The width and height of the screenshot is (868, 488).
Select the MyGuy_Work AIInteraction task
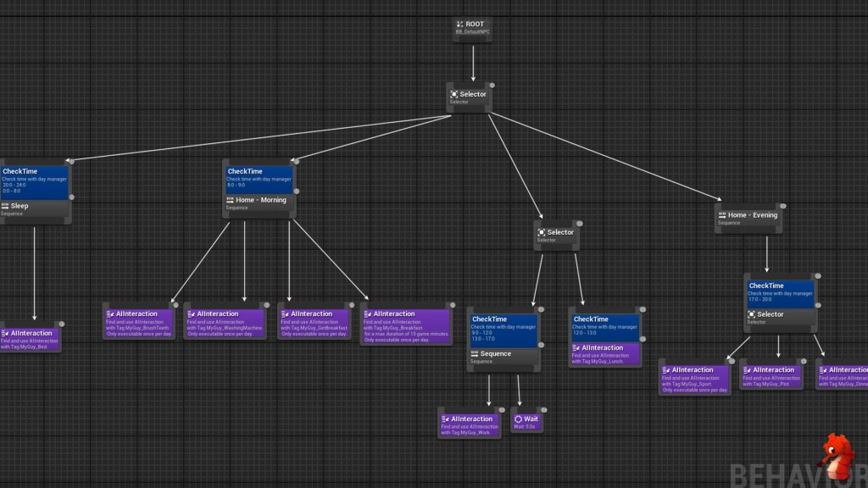[470, 423]
